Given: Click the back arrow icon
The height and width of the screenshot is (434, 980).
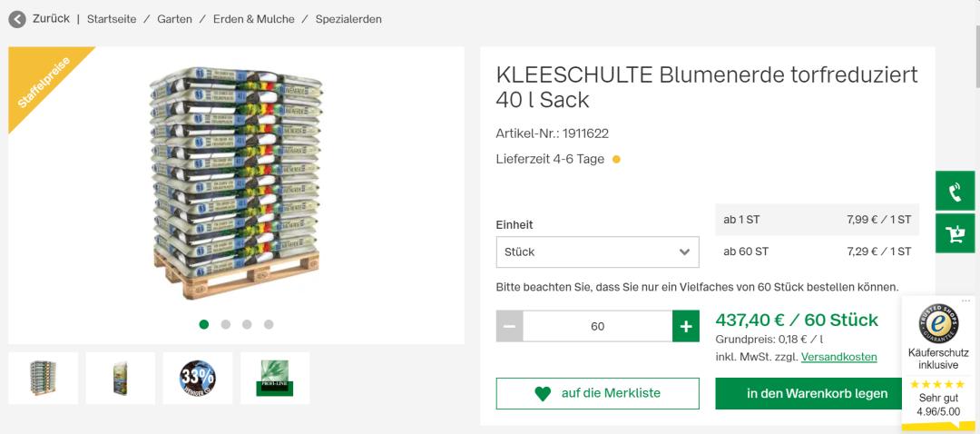Looking at the screenshot, I should click(17, 19).
